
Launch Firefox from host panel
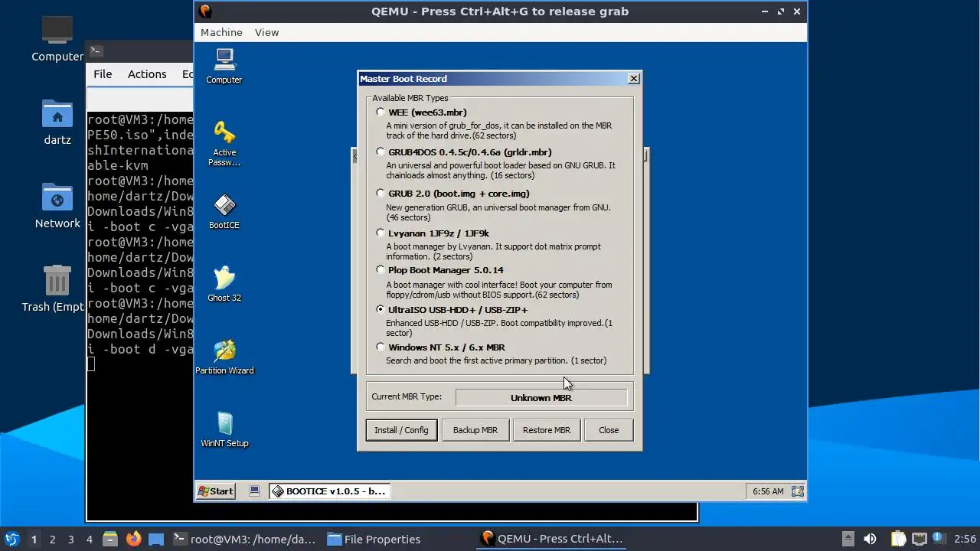pos(133,540)
